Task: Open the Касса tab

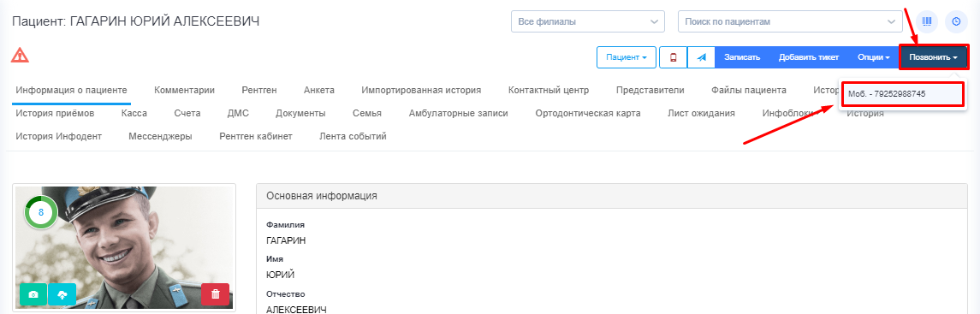Action: click(x=134, y=113)
